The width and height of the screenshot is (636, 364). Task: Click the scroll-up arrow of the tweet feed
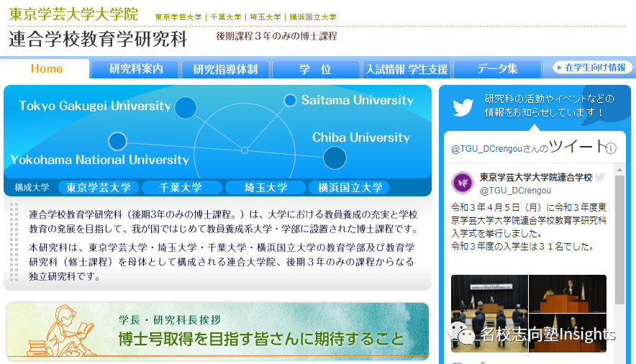(619, 170)
